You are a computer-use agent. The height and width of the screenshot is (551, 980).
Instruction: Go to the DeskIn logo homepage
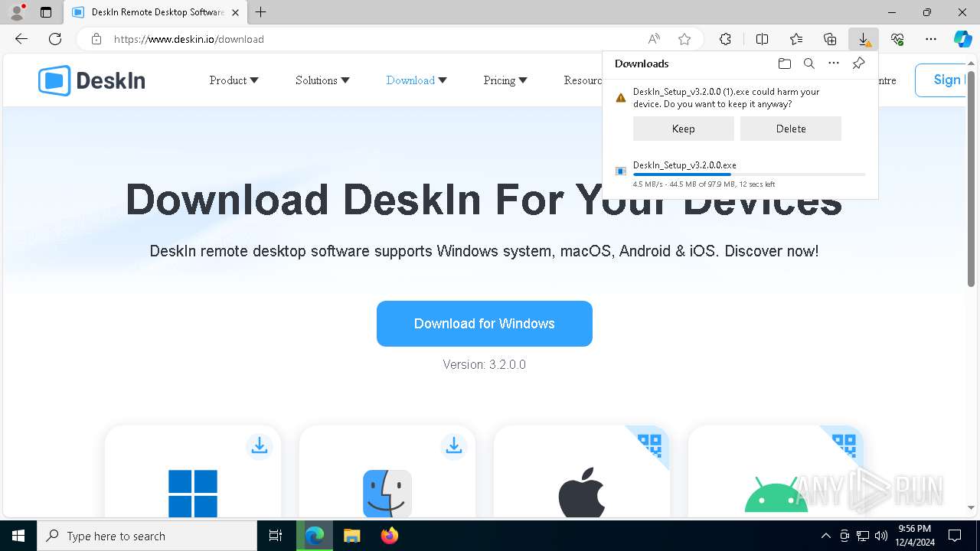pos(91,80)
